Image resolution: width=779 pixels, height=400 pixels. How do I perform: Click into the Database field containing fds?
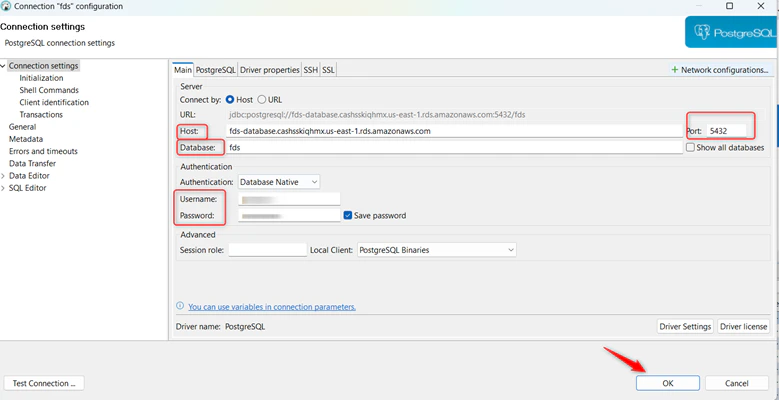coord(454,148)
